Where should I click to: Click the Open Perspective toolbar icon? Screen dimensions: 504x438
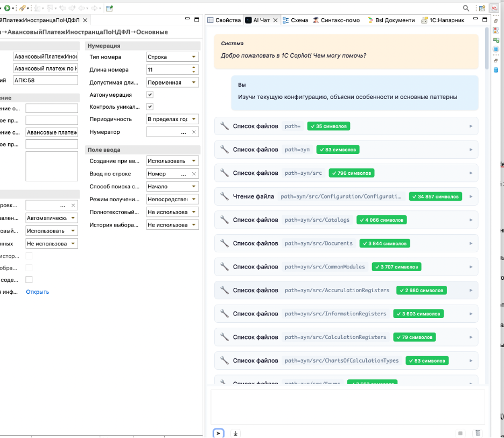click(x=482, y=9)
